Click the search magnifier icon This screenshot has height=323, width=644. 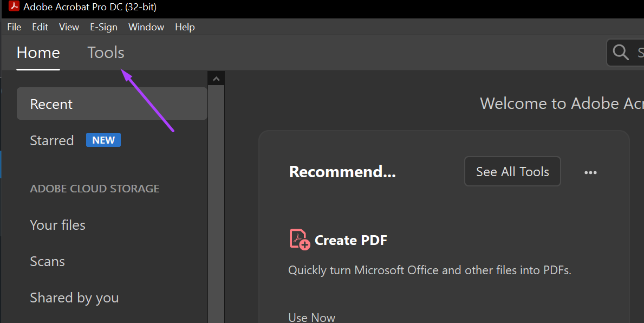tap(621, 52)
